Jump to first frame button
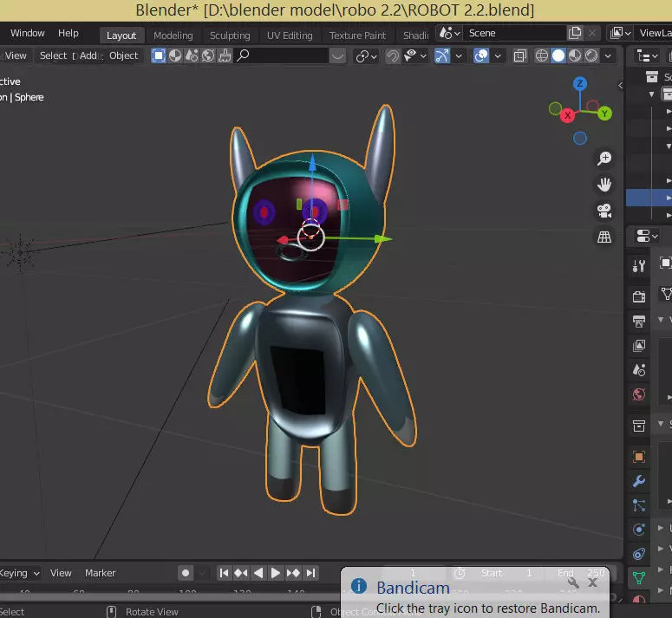Image resolution: width=672 pixels, height=618 pixels. click(x=224, y=573)
